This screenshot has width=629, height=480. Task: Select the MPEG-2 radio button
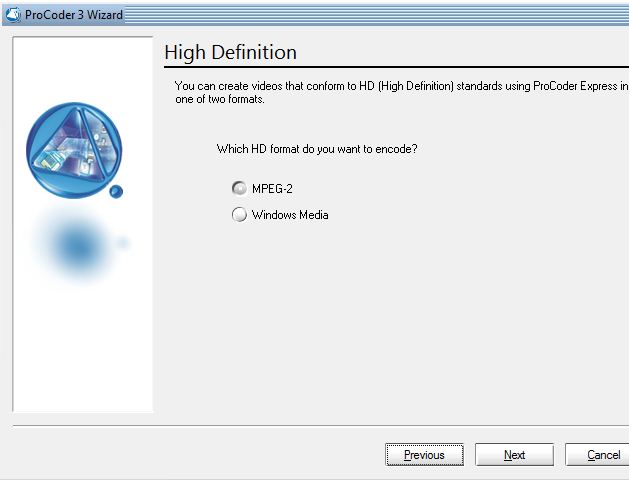point(239,188)
